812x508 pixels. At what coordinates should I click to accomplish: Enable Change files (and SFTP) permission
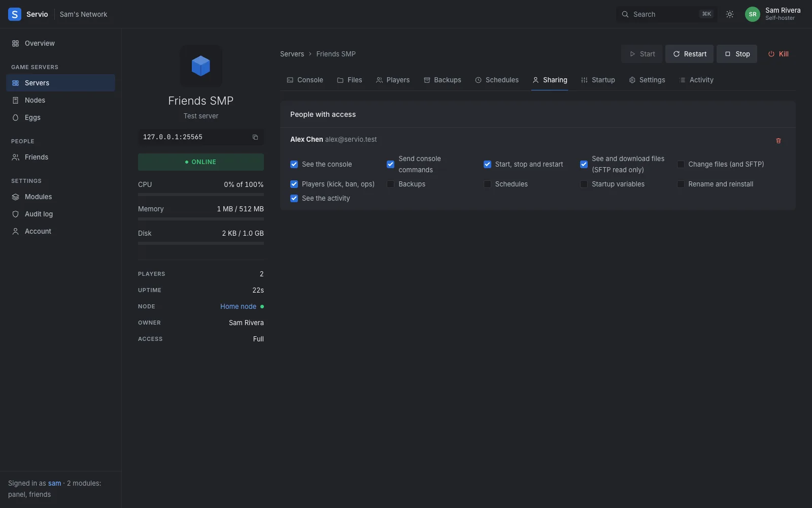coord(681,164)
